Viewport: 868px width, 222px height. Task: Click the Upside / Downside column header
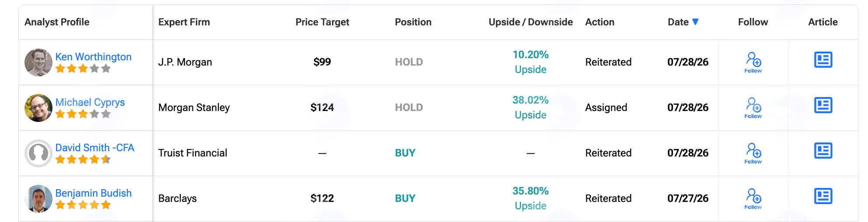pos(531,22)
